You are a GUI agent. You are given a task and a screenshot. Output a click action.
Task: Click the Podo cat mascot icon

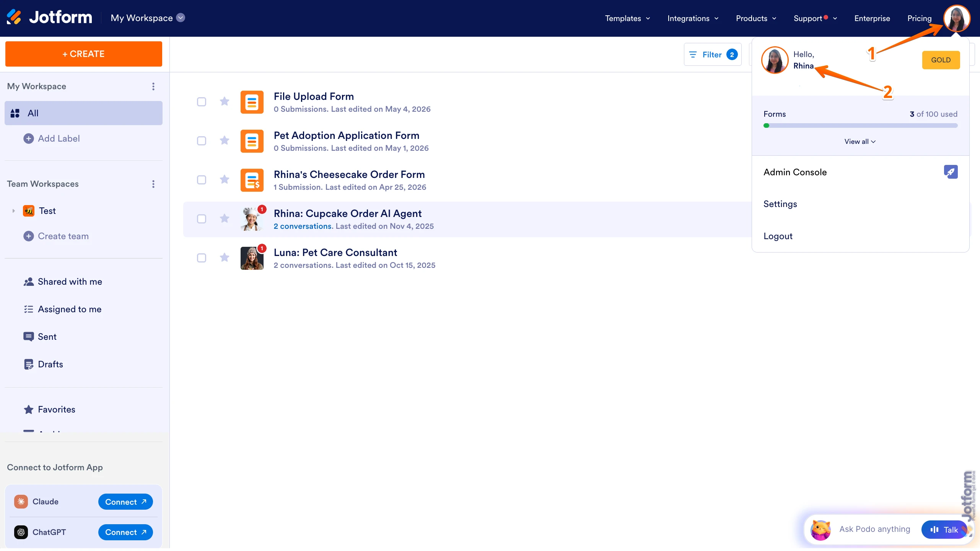(x=820, y=530)
